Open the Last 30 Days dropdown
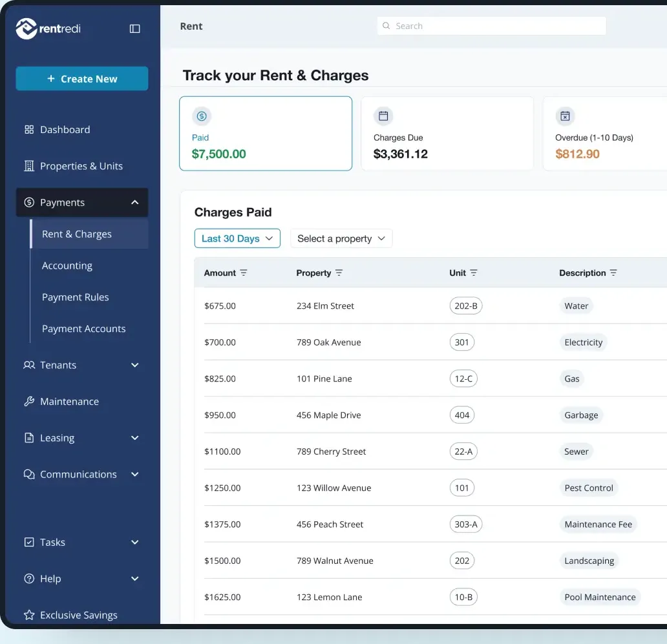The image size is (667, 644). [237, 238]
